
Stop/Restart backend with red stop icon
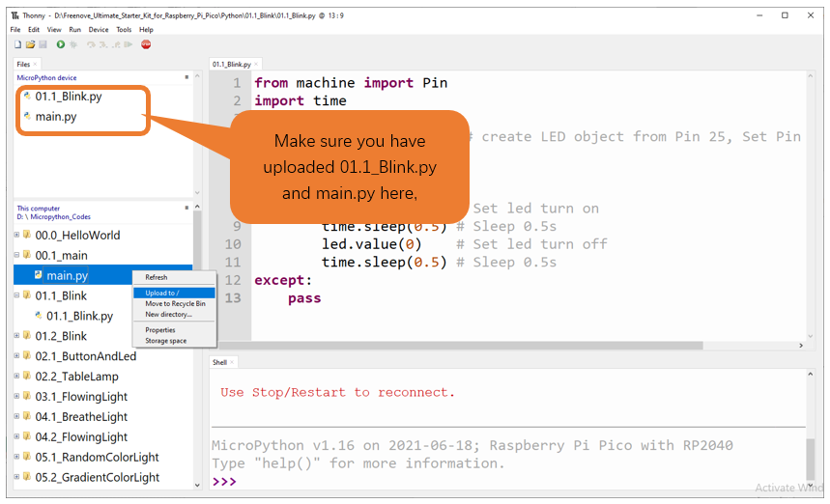tap(146, 44)
